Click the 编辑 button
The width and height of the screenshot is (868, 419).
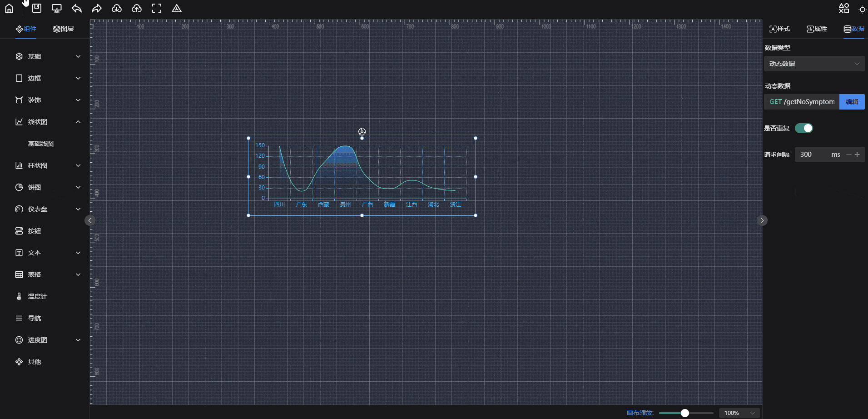[x=852, y=102]
